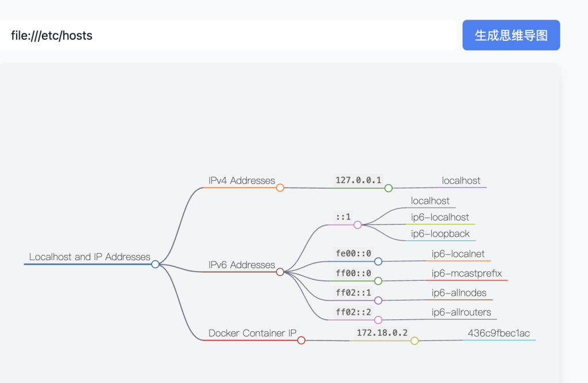Collapse the IPv4 Addresses node circle
This screenshot has height=383, width=588.
(280, 188)
